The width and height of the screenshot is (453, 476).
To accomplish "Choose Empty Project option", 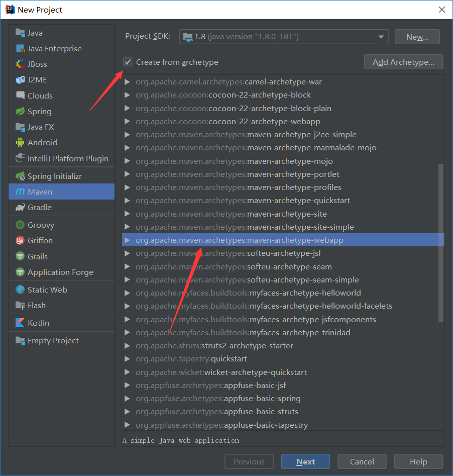I will pos(62,341).
